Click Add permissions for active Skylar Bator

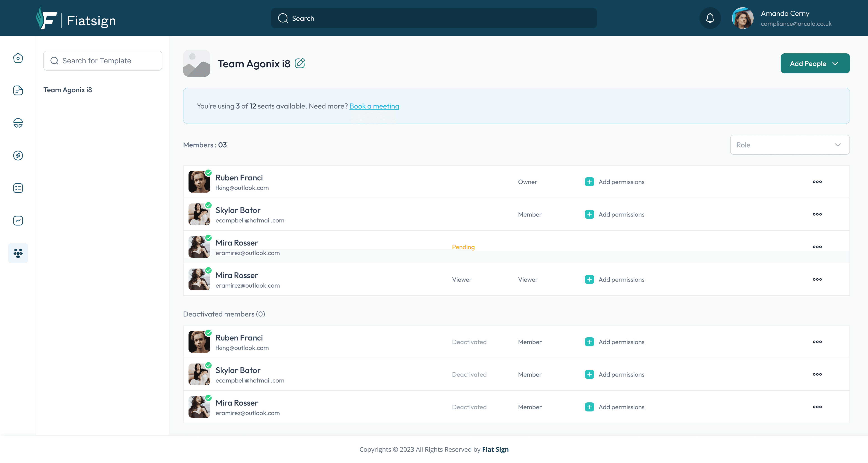621,214
